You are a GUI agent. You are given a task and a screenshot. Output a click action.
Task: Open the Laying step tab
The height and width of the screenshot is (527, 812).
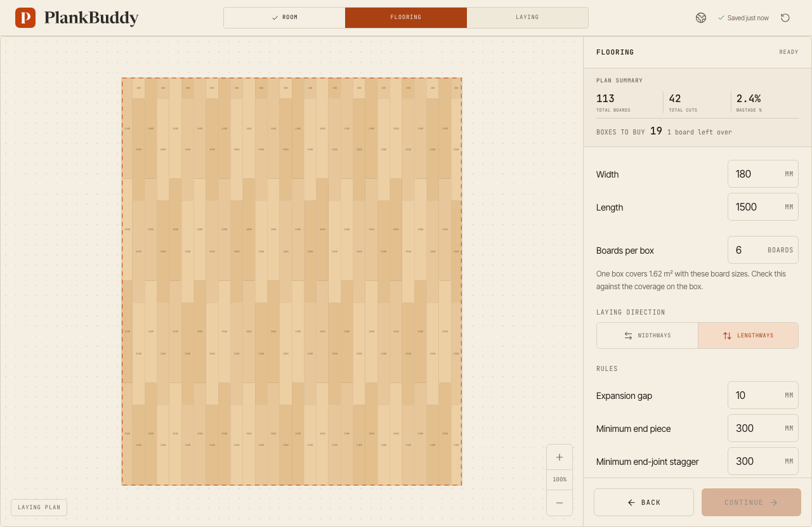[527, 18]
